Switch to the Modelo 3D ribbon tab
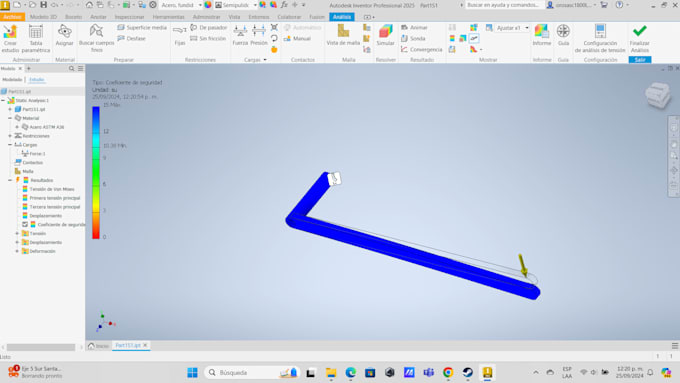Viewport: 680px width, 383px height. click(x=43, y=17)
